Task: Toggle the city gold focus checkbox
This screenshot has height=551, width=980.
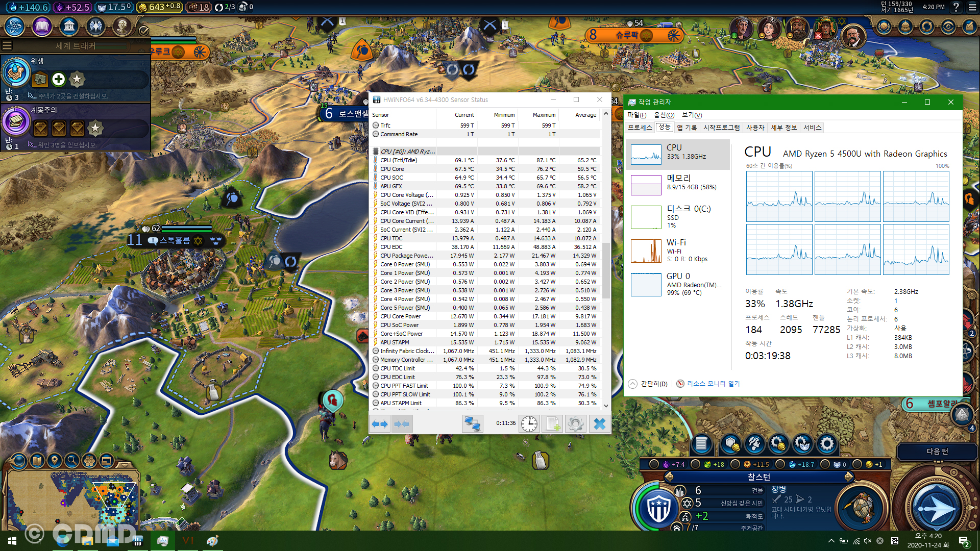Action: [857, 464]
